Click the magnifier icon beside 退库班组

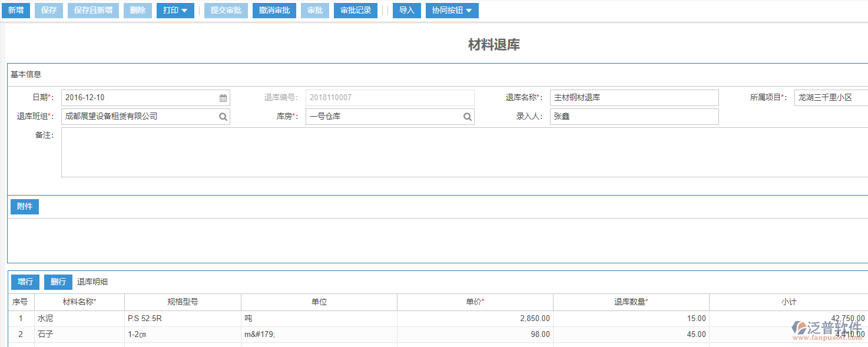click(223, 116)
